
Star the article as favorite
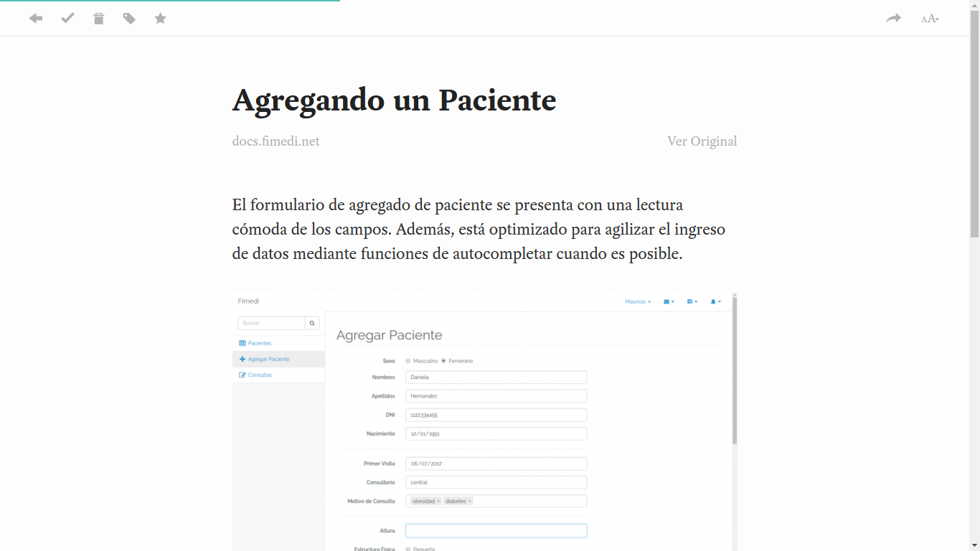(160, 18)
